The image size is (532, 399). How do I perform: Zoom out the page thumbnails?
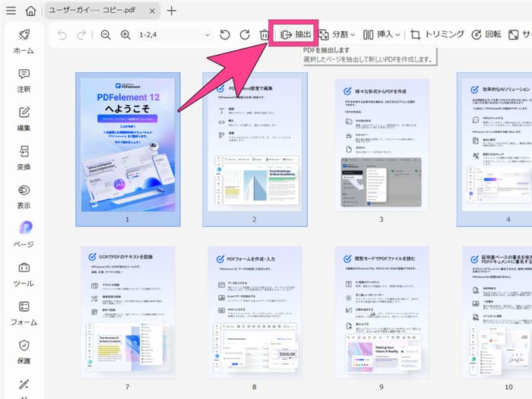[x=106, y=35]
